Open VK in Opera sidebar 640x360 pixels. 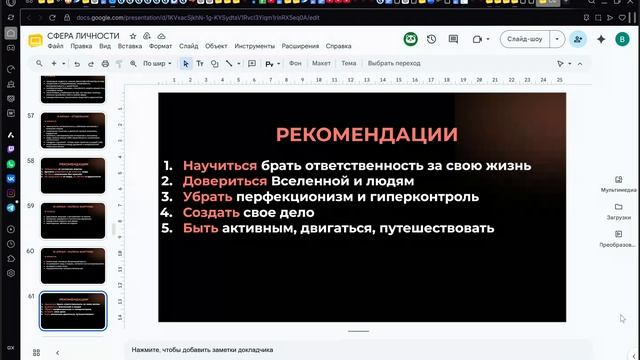pos(11,178)
